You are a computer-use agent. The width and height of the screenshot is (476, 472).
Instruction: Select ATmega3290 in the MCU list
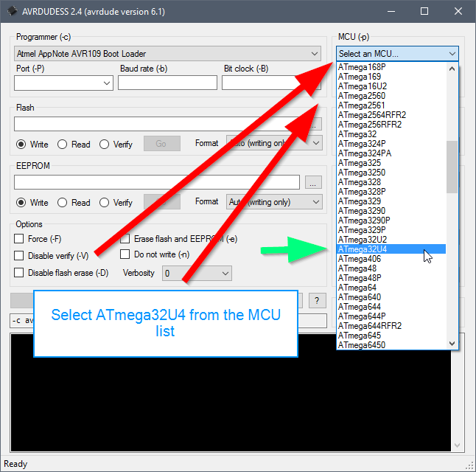tap(391, 211)
